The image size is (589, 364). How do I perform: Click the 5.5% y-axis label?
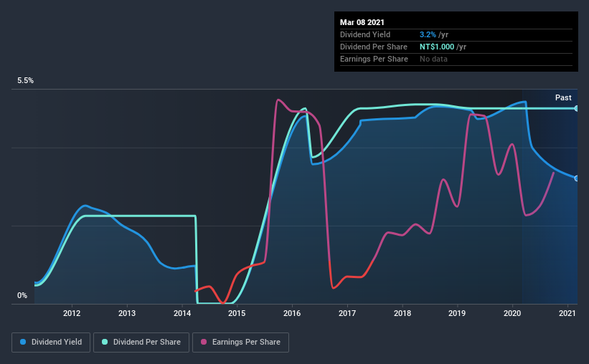pos(25,80)
